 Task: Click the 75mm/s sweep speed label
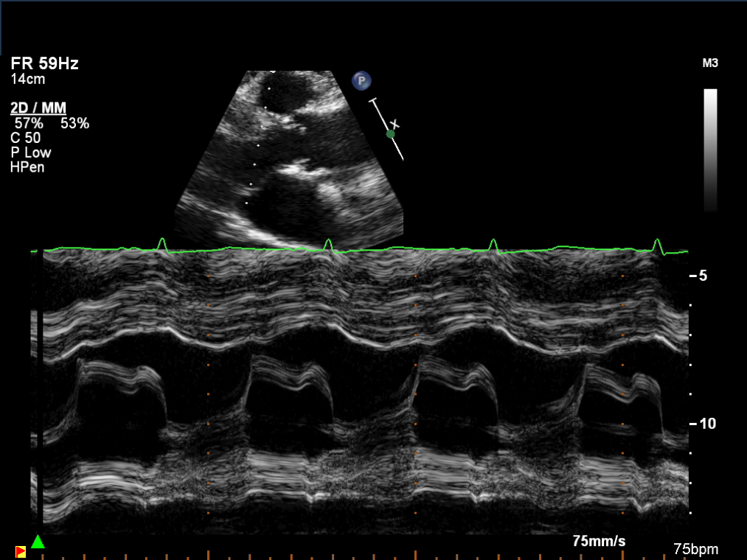599,542
